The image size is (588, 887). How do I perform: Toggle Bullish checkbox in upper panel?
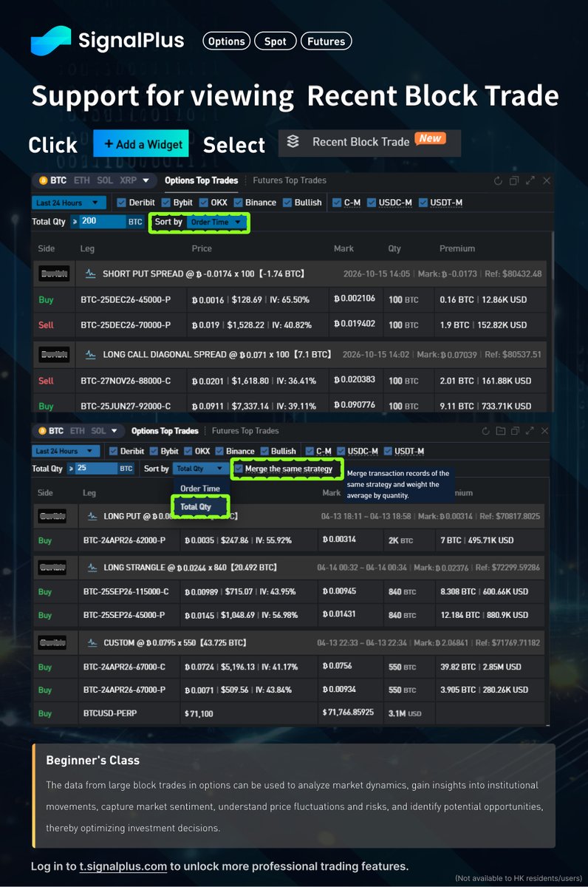[x=287, y=203]
